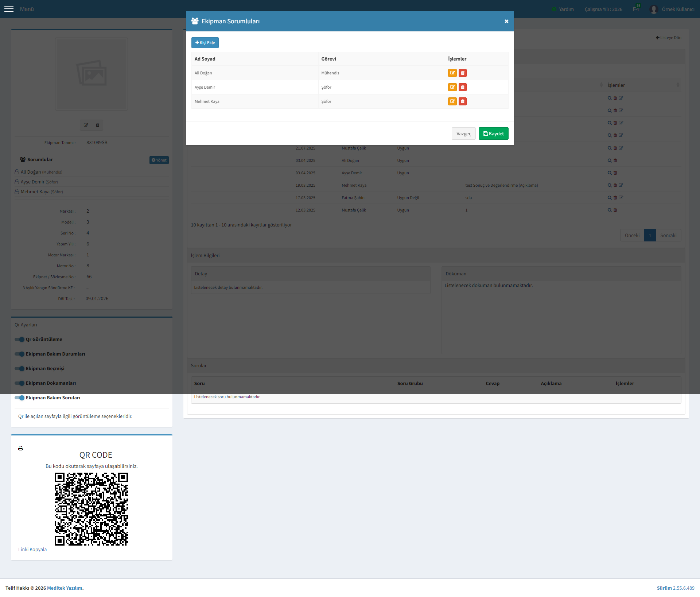Edit the 17.03.2025 Fatma Şahin record
Image resolution: width=700 pixels, height=597 pixels.
tap(621, 198)
